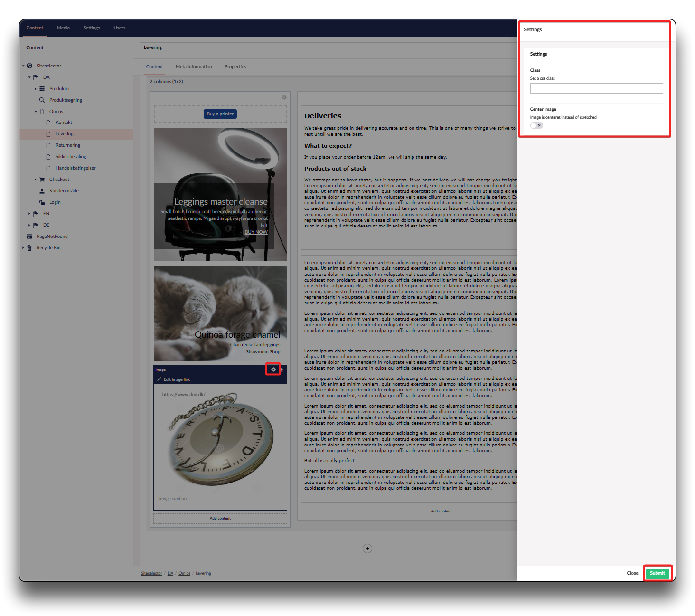Click the Edit image link option
This screenshot has width=695, height=616.
pos(176,379)
